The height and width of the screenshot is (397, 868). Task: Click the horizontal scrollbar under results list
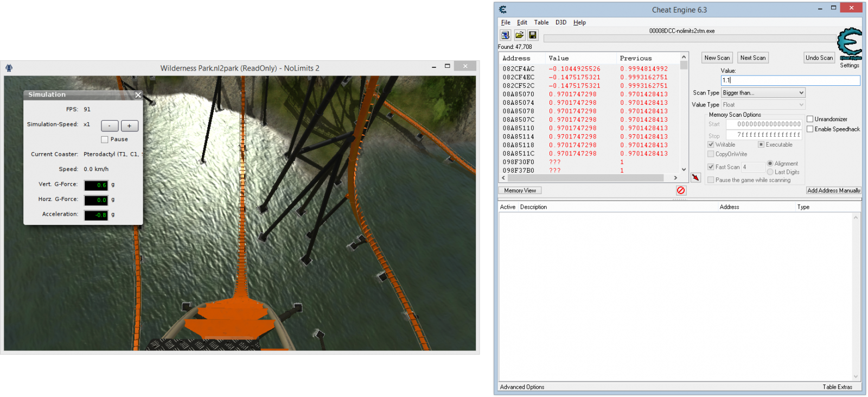(x=586, y=178)
